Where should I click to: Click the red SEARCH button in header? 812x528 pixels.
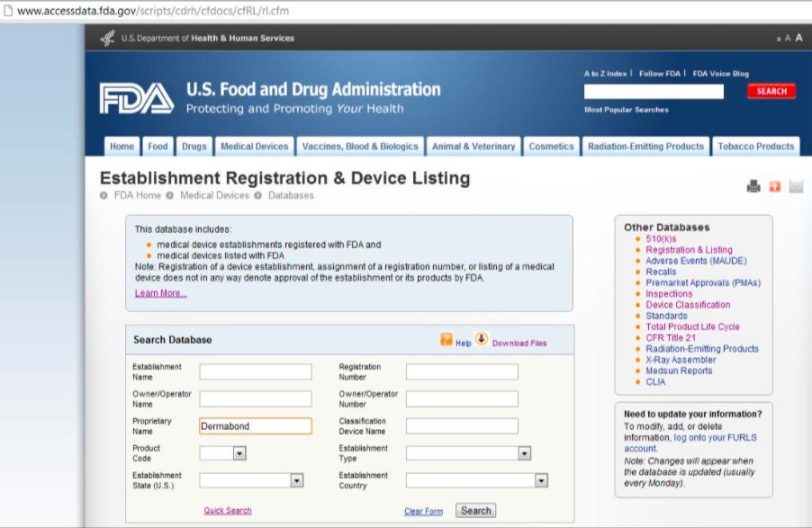(x=771, y=92)
